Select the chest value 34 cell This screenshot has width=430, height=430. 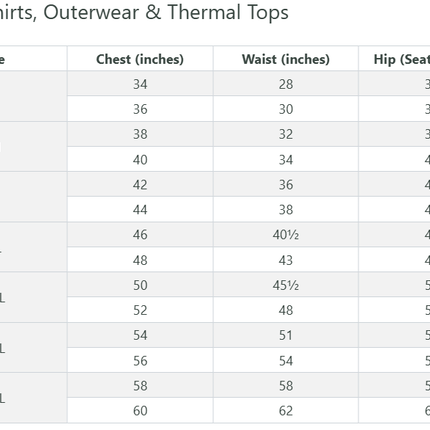(140, 84)
